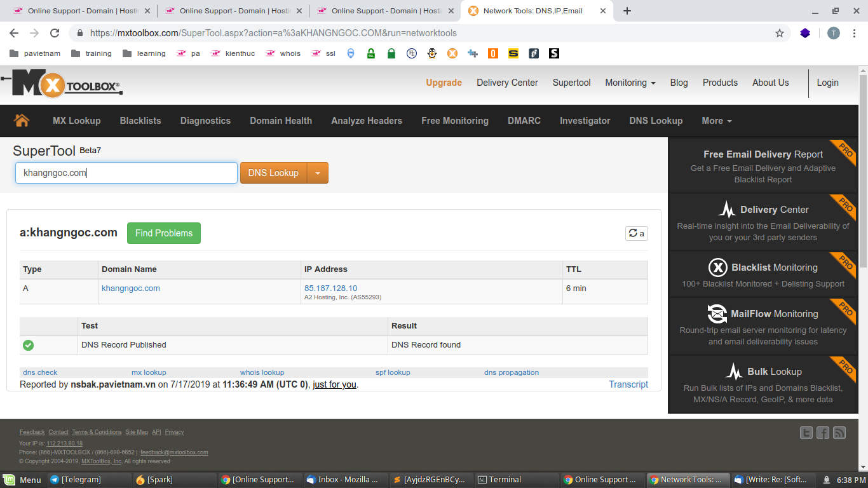Open Delivery Center in the top menu
Screen dimensions: 868x488
tap(507, 83)
